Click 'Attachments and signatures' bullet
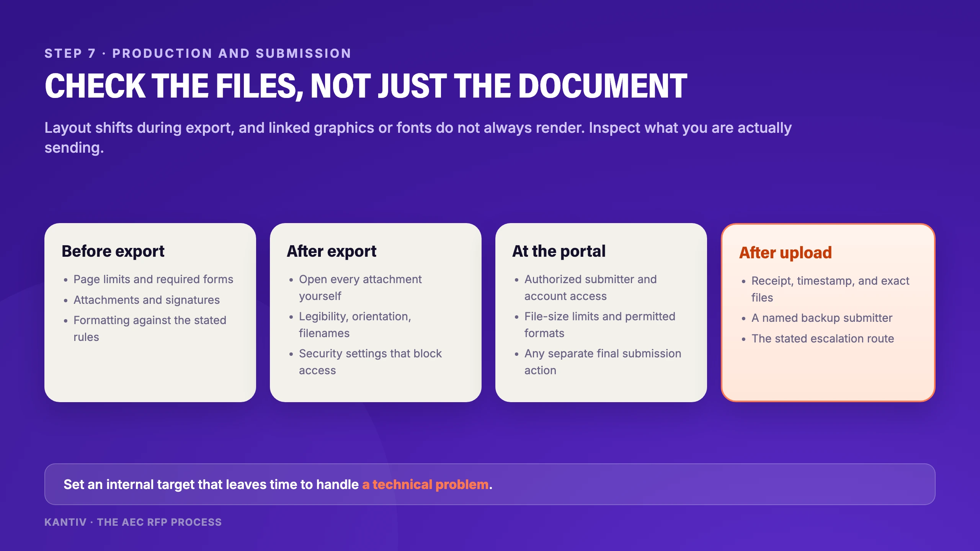This screenshot has height=551, width=980. (x=147, y=300)
